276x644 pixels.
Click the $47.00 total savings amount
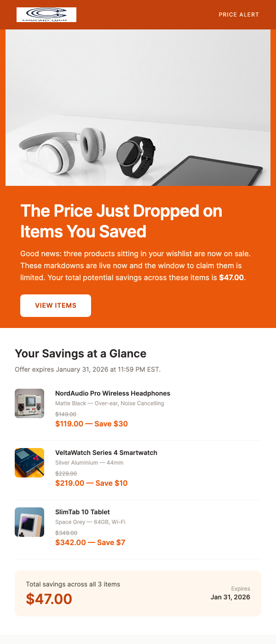pyautogui.click(x=49, y=599)
